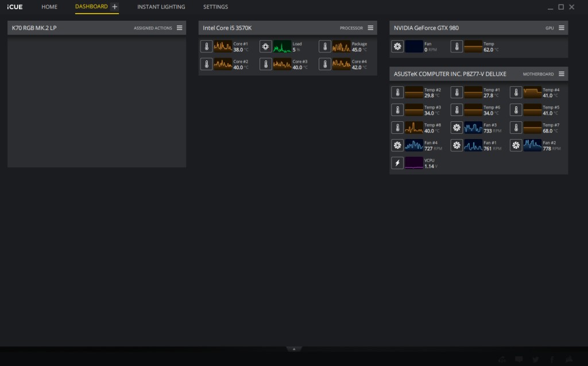Click the CPU Load chip icon
588x366 pixels.
click(265, 47)
